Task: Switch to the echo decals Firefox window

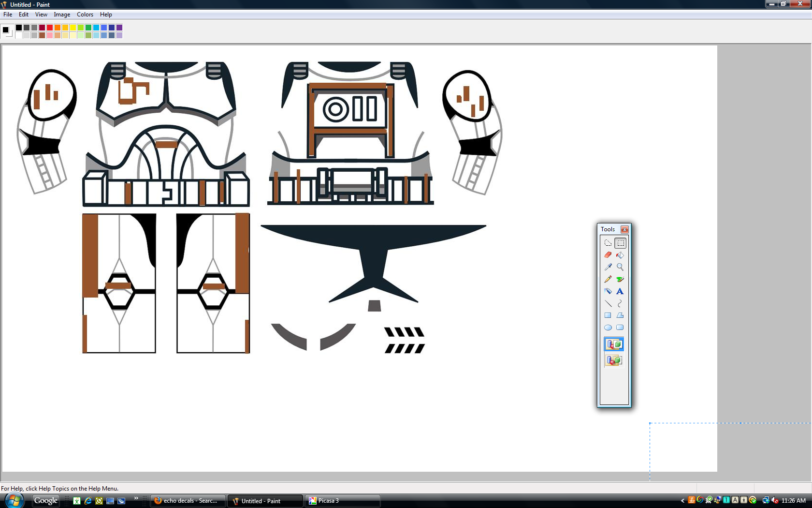Action: pos(188,501)
